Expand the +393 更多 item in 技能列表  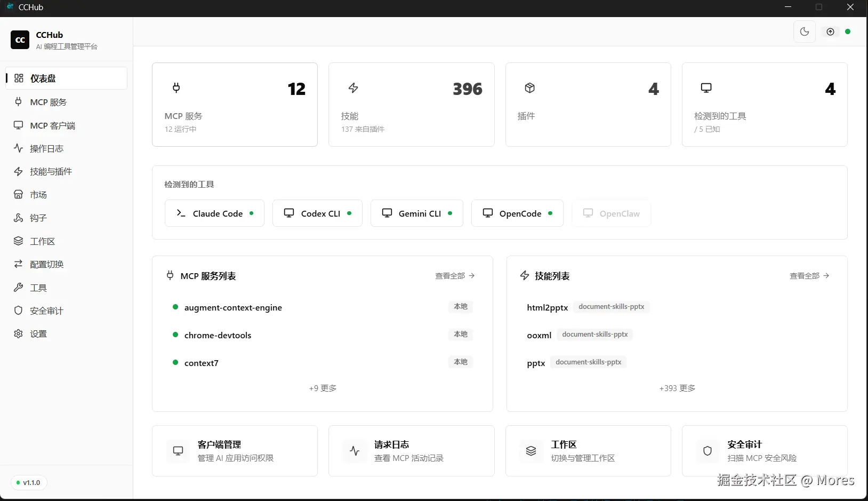[677, 388]
